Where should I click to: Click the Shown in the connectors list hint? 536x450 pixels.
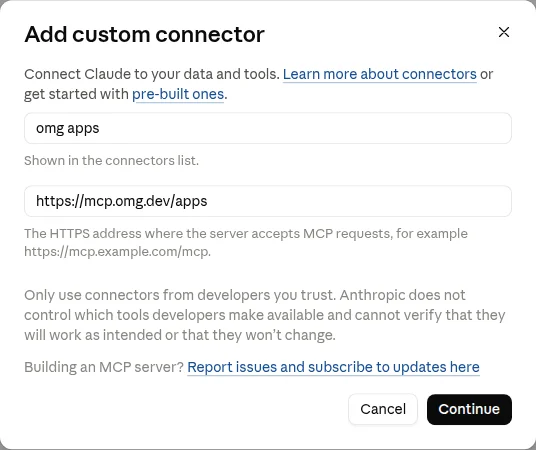pos(111,160)
